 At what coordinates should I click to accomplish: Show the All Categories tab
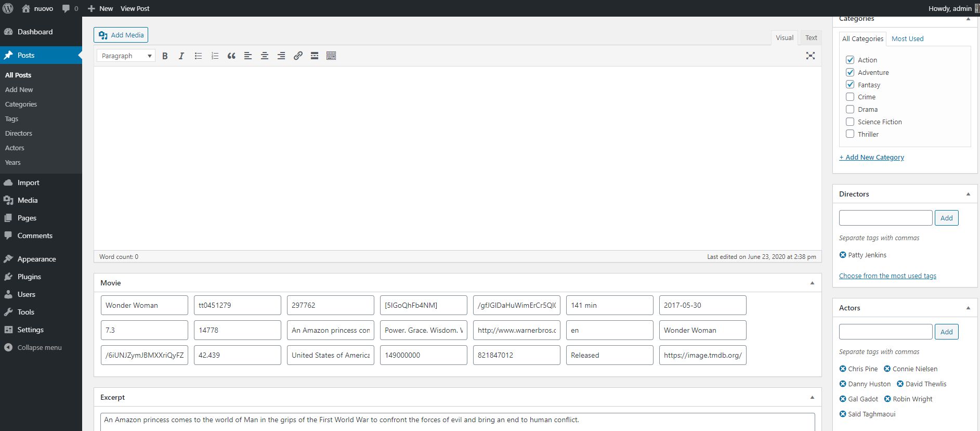point(863,38)
